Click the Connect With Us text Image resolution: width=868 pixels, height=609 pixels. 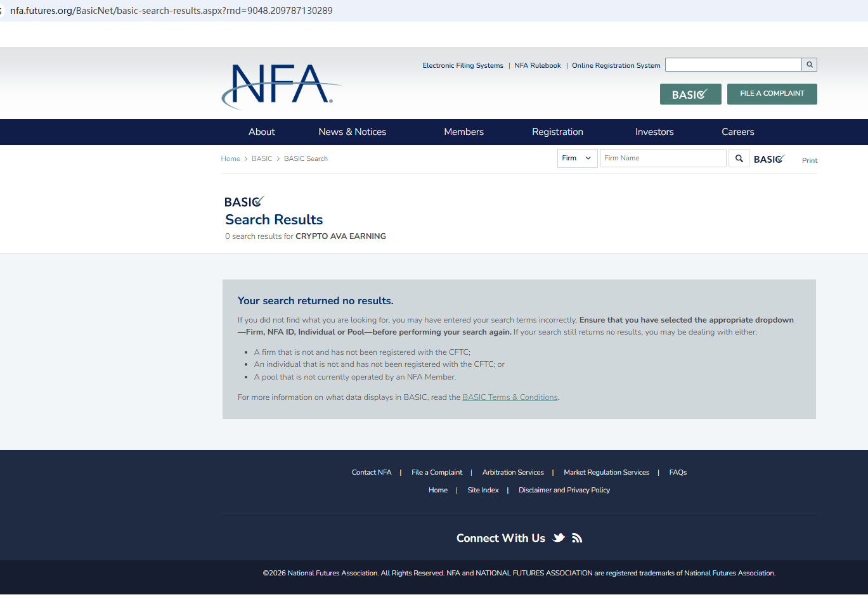(501, 538)
